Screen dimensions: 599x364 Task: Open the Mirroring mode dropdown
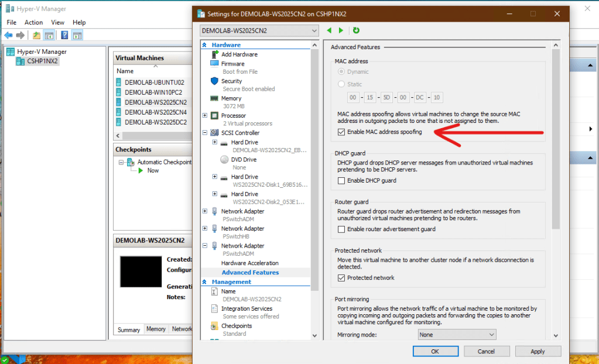(x=457, y=335)
